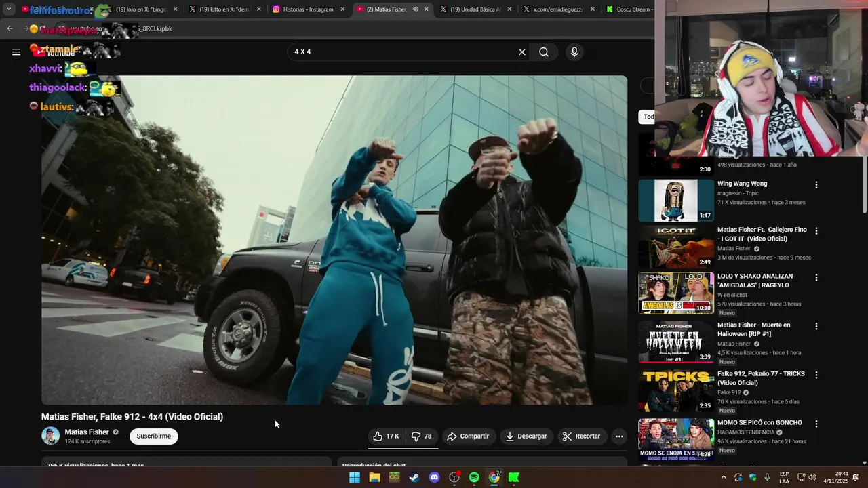Click the Windows Security shield tray icon
Viewport: 868px width, 488px height.
point(753,477)
